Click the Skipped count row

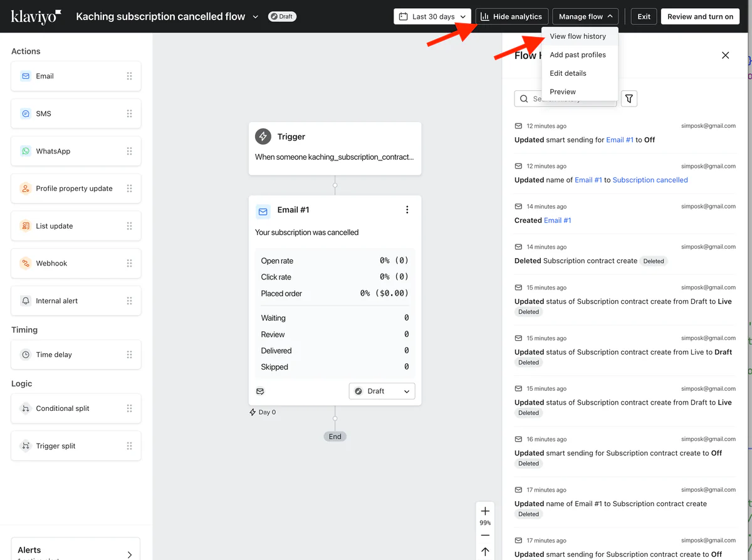point(335,367)
